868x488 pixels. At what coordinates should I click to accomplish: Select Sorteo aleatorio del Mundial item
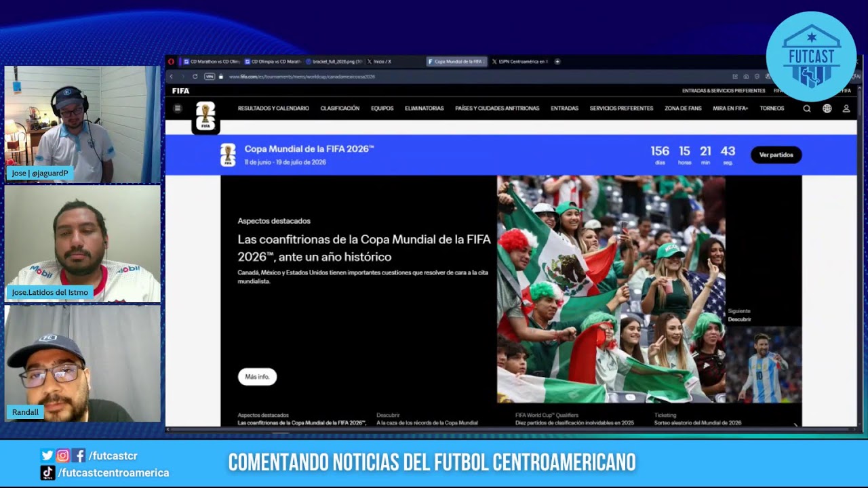tap(698, 419)
